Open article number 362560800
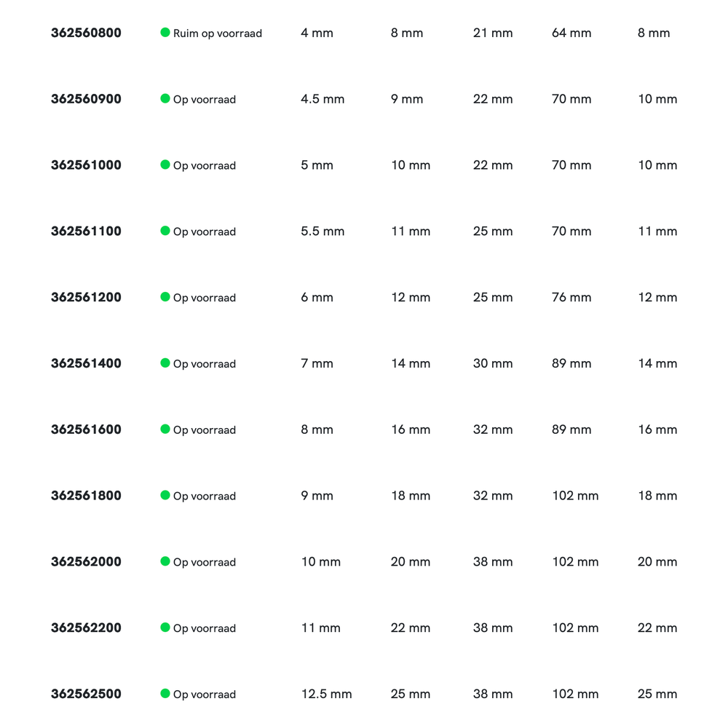 (86, 33)
